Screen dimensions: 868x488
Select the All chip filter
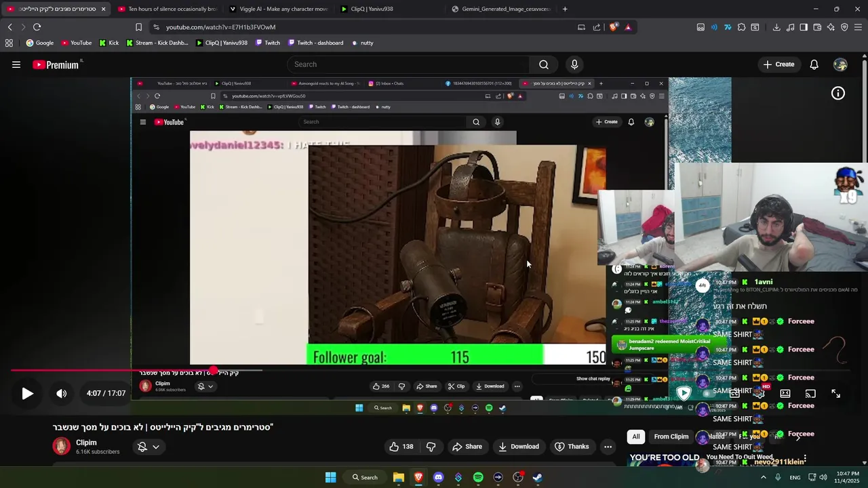pyautogui.click(x=635, y=436)
